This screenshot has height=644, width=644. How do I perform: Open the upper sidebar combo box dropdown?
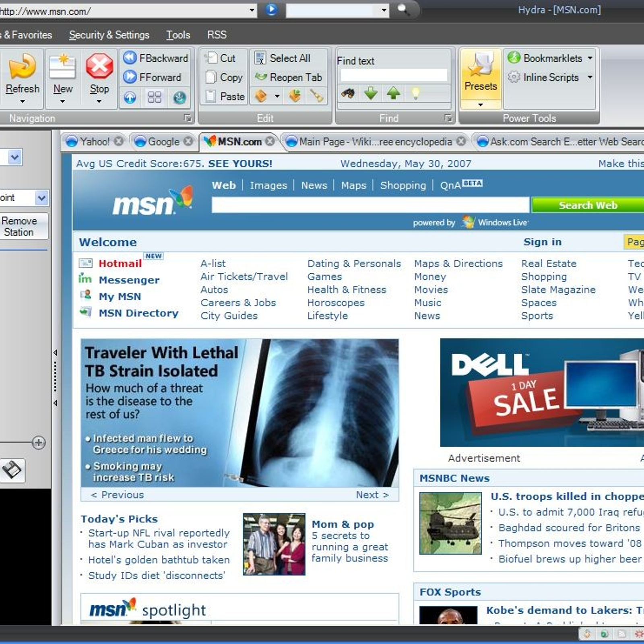point(15,157)
